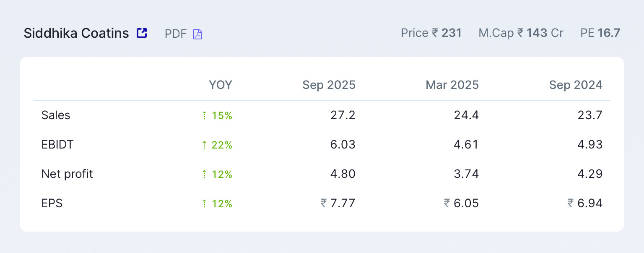This screenshot has width=644, height=253.
Task: Click the Net profit YOY arrow icon
Action: 205,174
